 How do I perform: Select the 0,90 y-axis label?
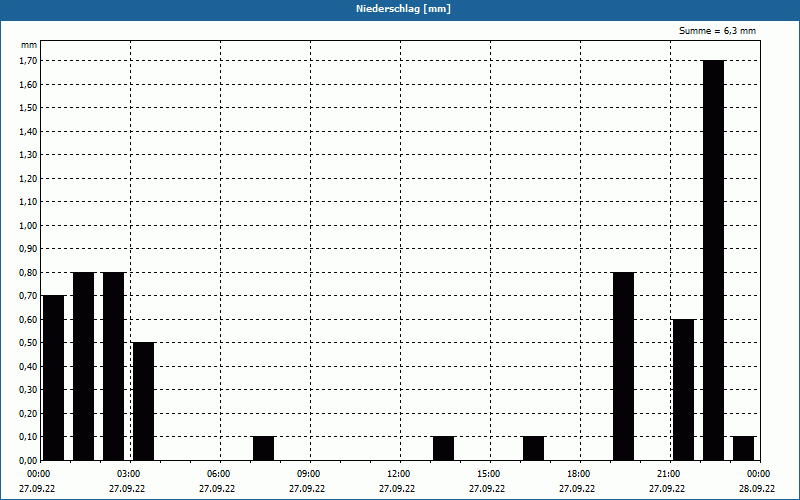28,248
